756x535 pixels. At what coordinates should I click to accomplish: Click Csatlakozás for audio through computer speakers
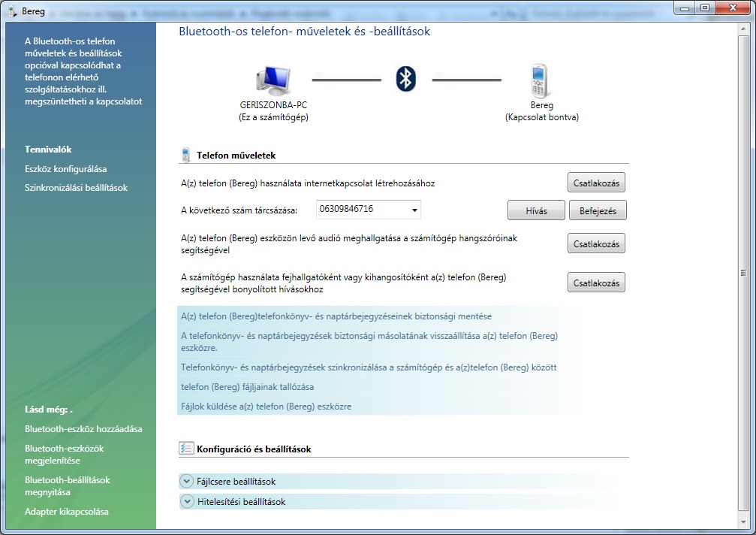(596, 243)
